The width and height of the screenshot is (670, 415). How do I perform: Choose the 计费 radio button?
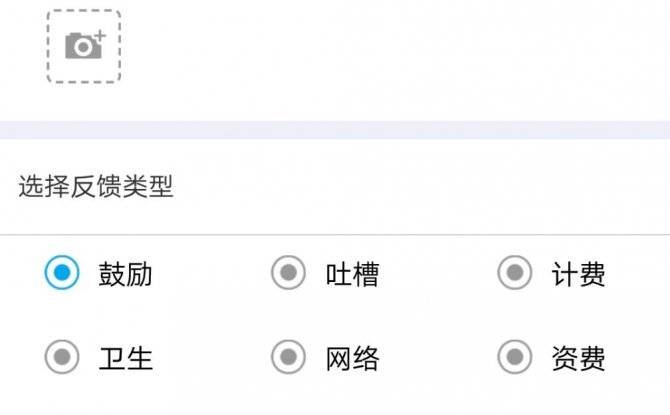tap(515, 272)
